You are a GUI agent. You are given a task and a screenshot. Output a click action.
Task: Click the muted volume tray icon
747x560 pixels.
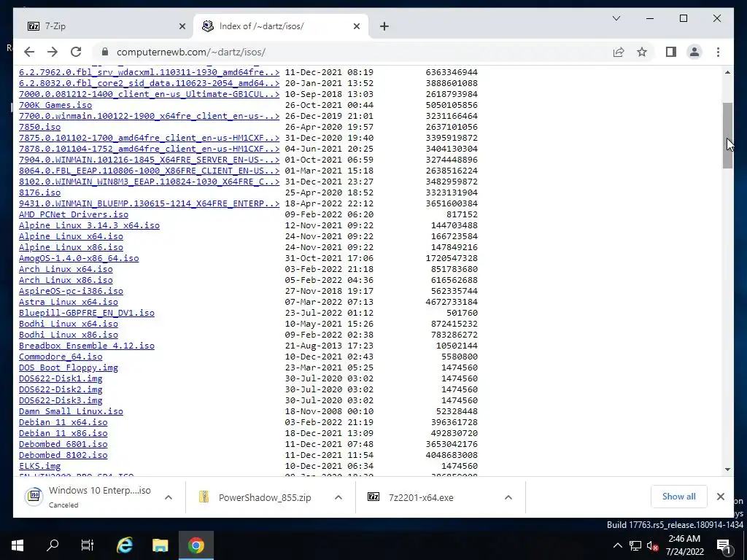(653, 545)
